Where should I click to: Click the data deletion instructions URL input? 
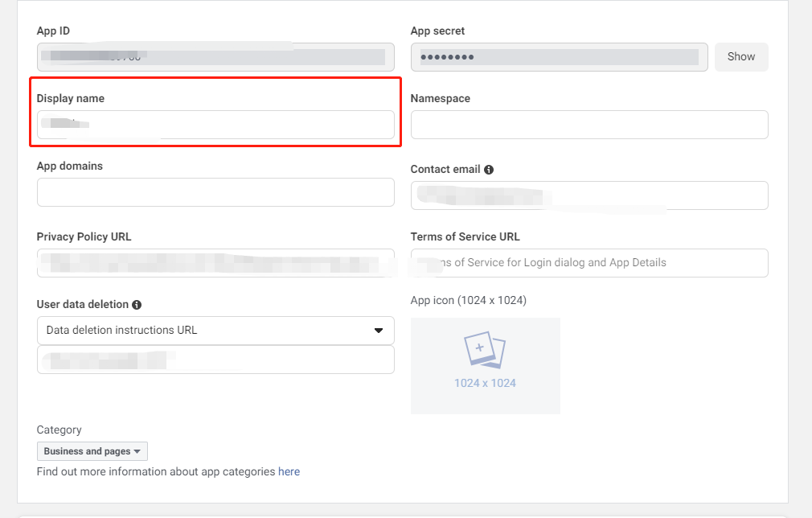click(x=215, y=360)
